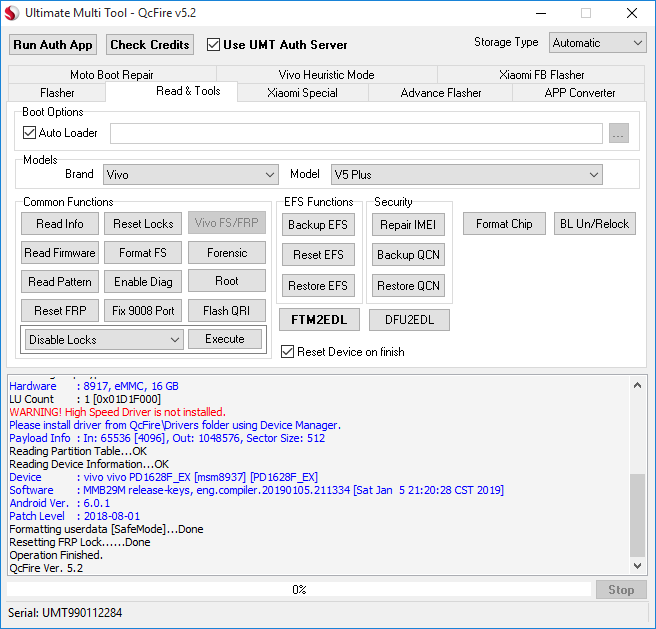Open the Storage Type dropdown

tap(597, 43)
